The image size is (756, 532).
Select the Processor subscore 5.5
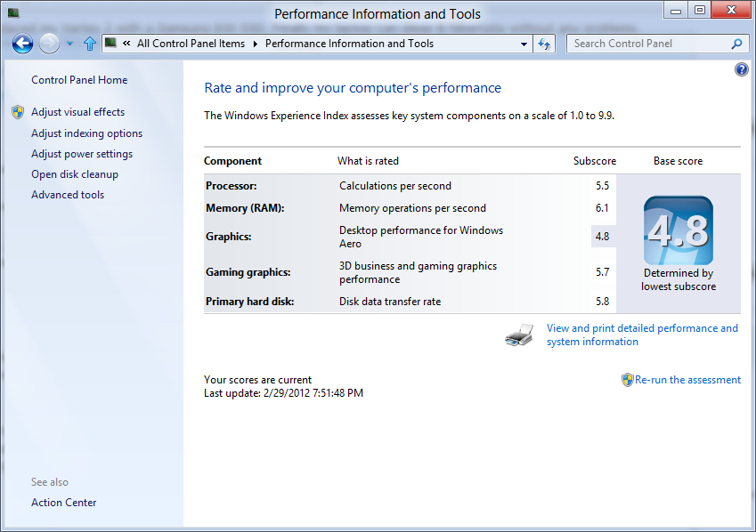[602, 186]
